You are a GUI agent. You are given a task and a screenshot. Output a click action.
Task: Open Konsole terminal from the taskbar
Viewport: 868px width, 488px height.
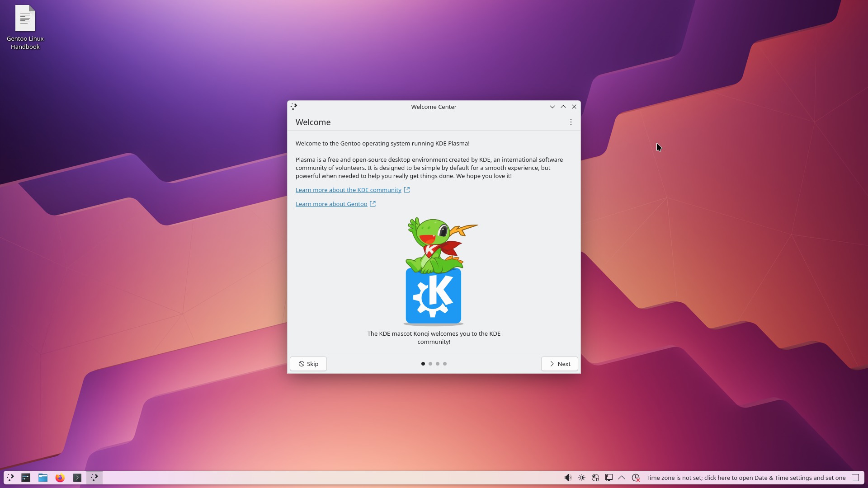coord(77,478)
